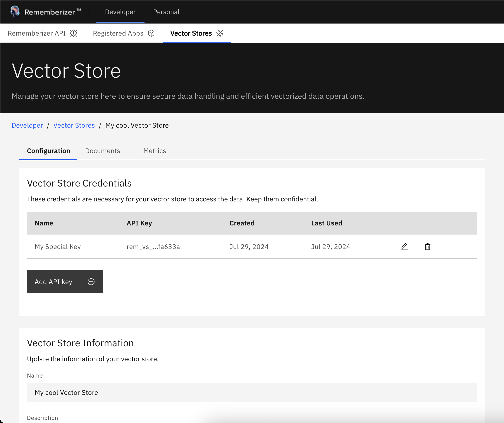Select the Configuration tab
The height and width of the screenshot is (423, 504).
tap(48, 151)
